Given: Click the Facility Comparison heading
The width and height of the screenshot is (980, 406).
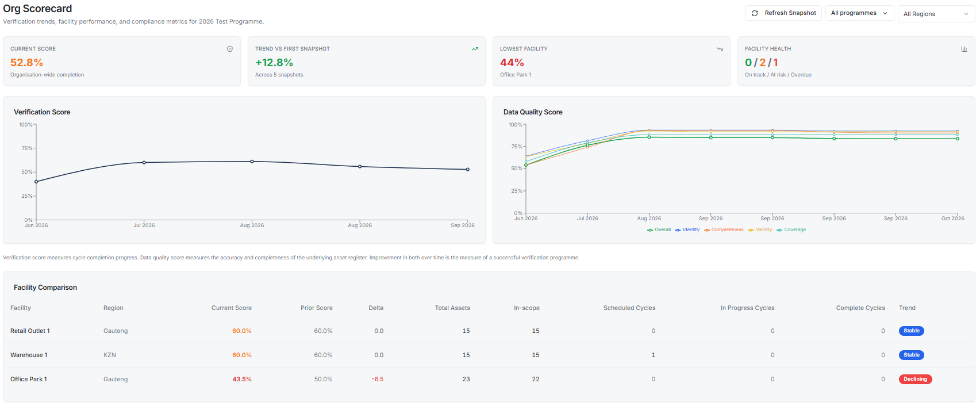Looking at the screenshot, I should (45, 288).
